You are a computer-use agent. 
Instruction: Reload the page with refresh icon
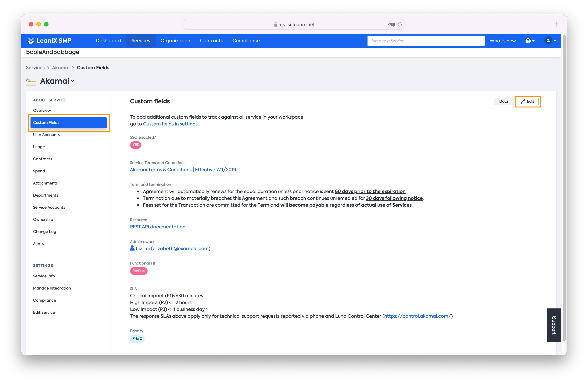coord(400,24)
